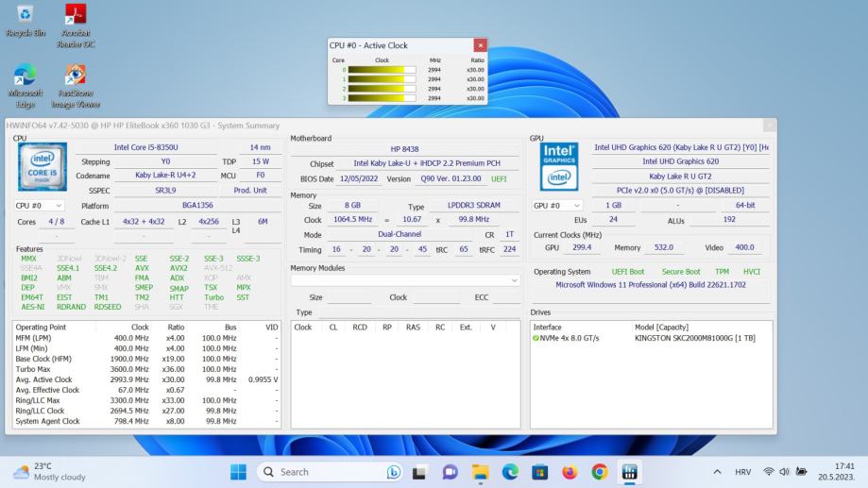
Task: Open Microsoft Store from the taskbar
Action: pyautogui.click(x=540, y=472)
